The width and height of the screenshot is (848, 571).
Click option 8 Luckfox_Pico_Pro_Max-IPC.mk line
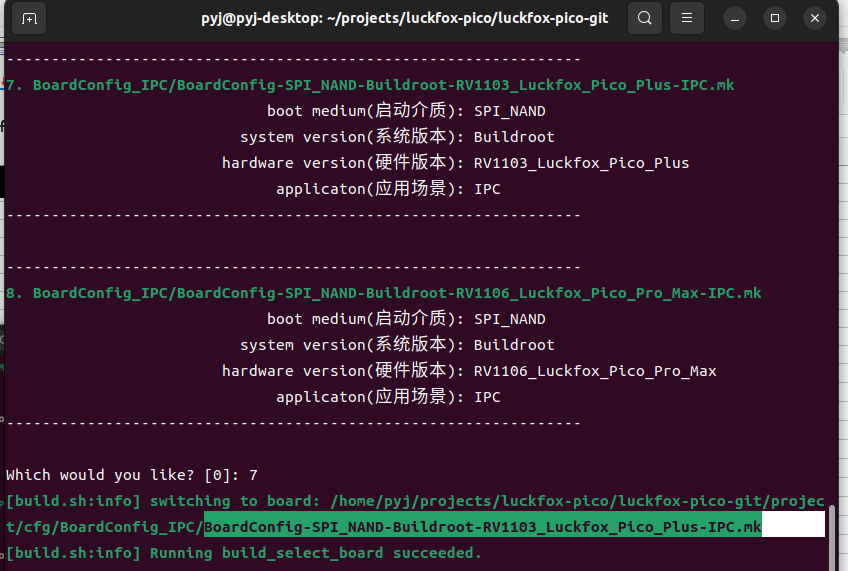[x=383, y=293]
